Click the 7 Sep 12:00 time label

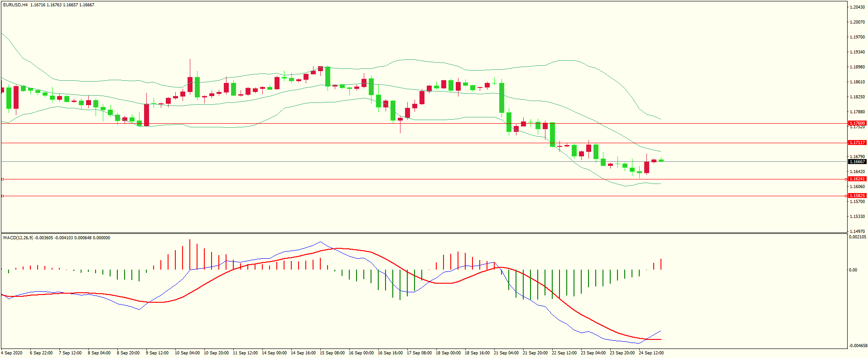coord(70,353)
